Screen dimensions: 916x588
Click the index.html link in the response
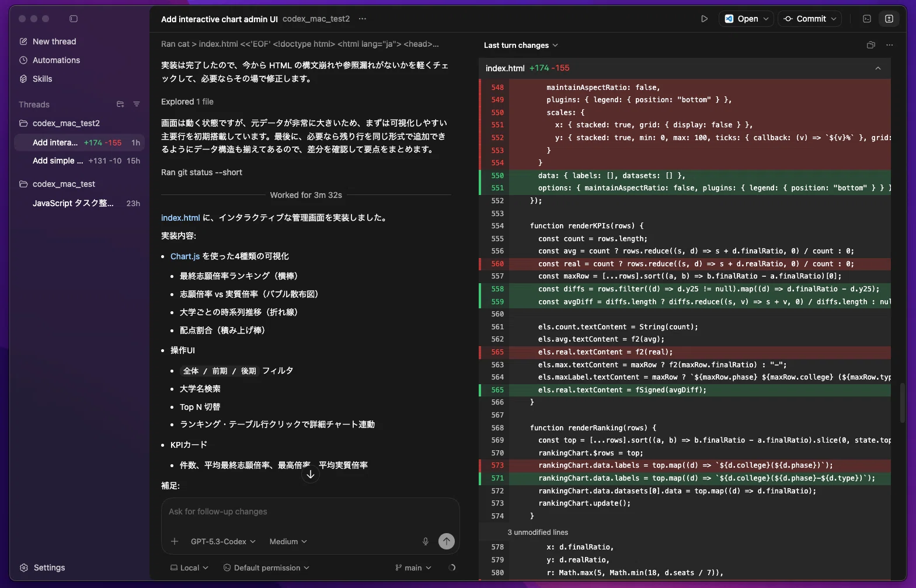pyautogui.click(x=180, y=218)
